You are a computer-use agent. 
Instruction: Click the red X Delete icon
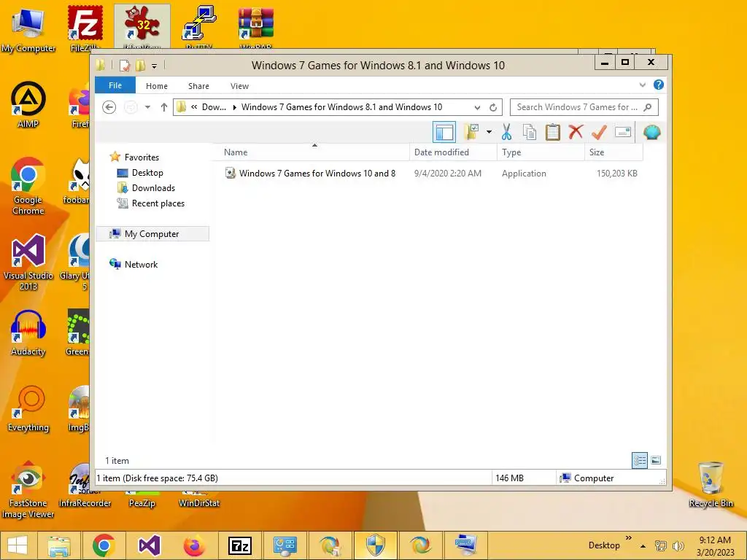(576, 132)
